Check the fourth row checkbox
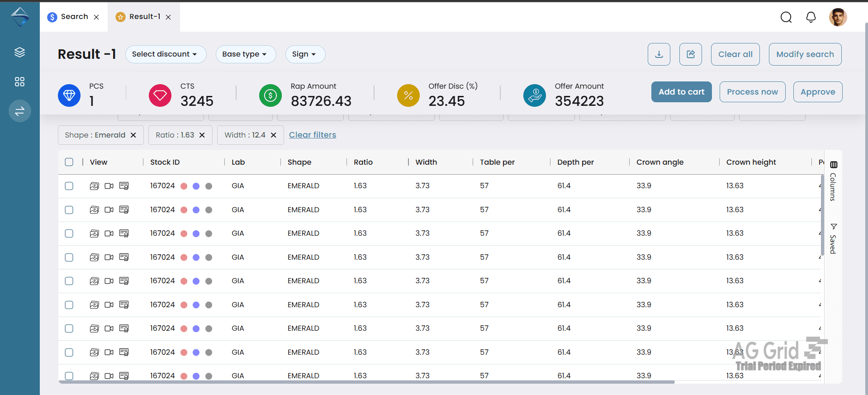Screen dimensions: 868x395 coord(69,257)
